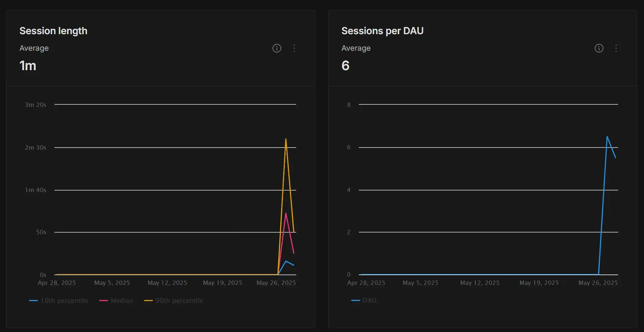Click the 2m 30s axis label

coord(36,147)
